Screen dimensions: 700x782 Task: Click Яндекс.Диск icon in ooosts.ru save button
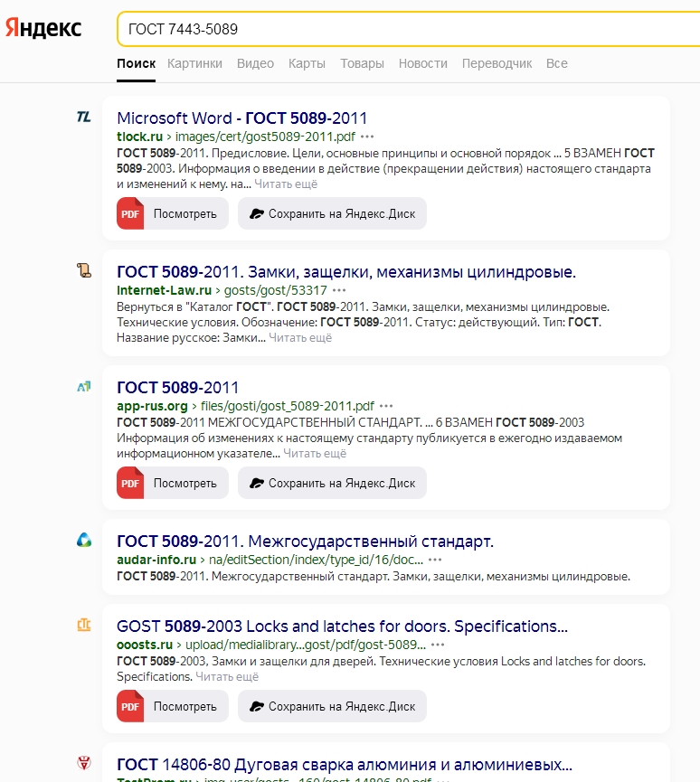click(257, 707)
